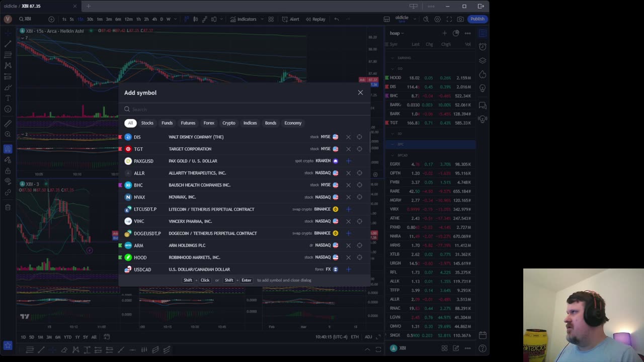Select the Forex filter tab
644x362 pixels.
pyautogui.click(x=209, y=123)
